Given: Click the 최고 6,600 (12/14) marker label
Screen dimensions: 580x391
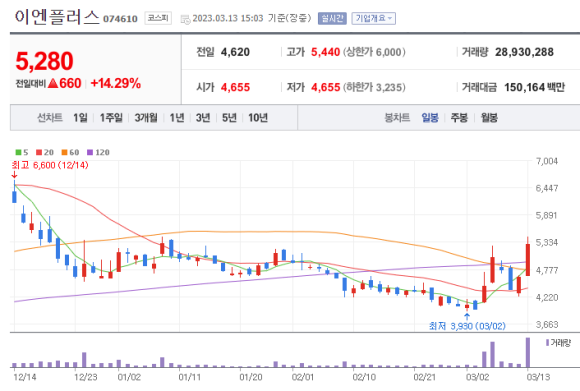Looking at the screenshot, I should pos(50,165).
